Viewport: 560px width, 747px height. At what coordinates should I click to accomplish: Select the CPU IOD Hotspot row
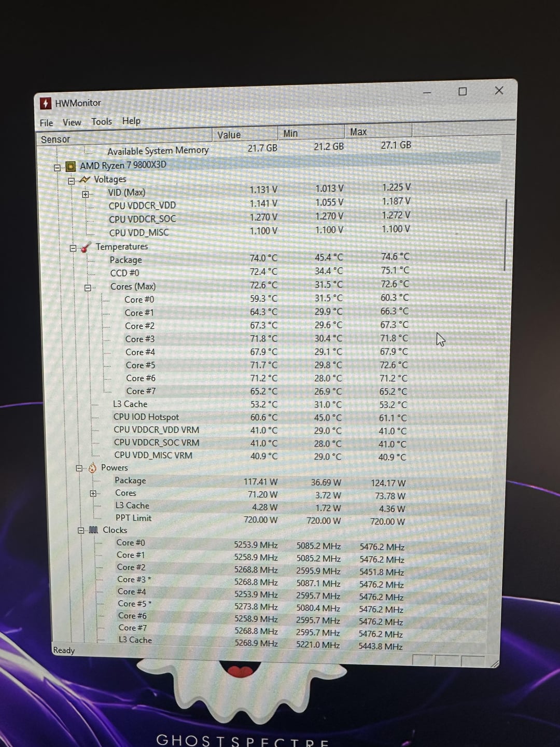tap(259, 417)
